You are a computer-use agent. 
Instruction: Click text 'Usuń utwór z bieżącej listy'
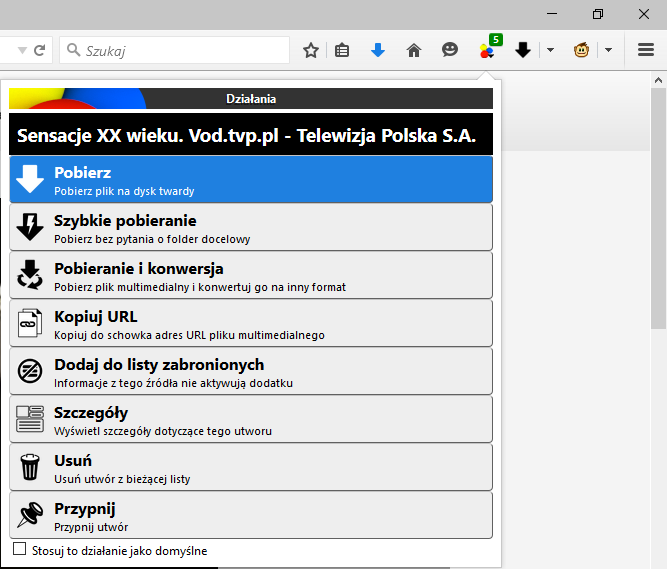(x=122, y=479)
